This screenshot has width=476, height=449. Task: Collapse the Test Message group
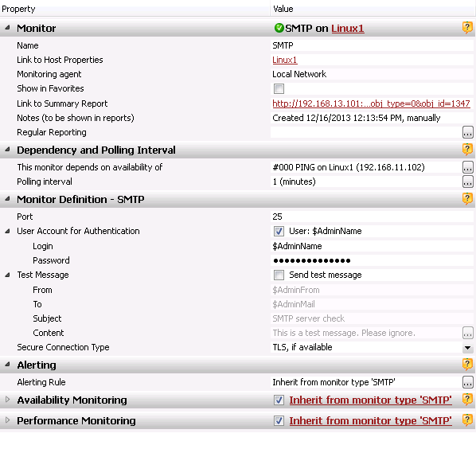8,275
